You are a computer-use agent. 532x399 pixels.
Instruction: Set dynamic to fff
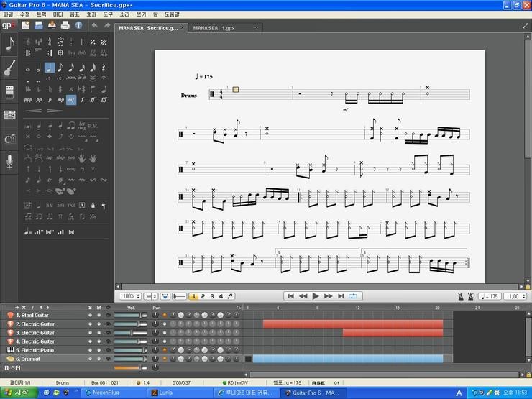(x=104, y=100)
